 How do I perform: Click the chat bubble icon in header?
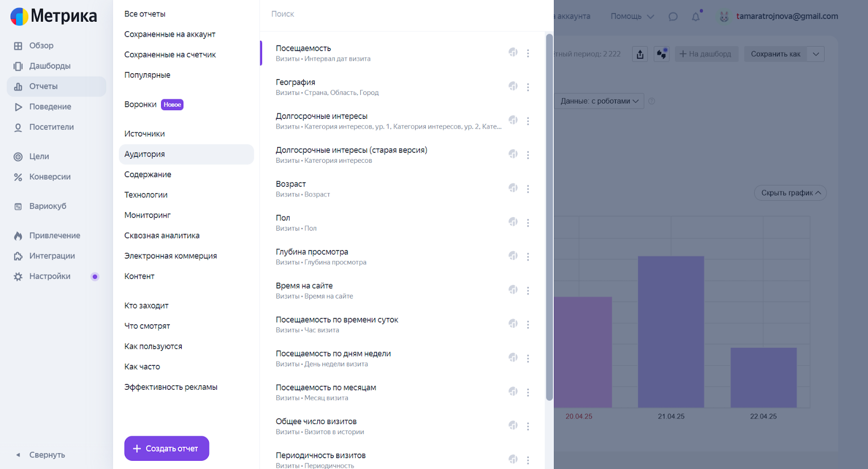[x=673, y=16]
